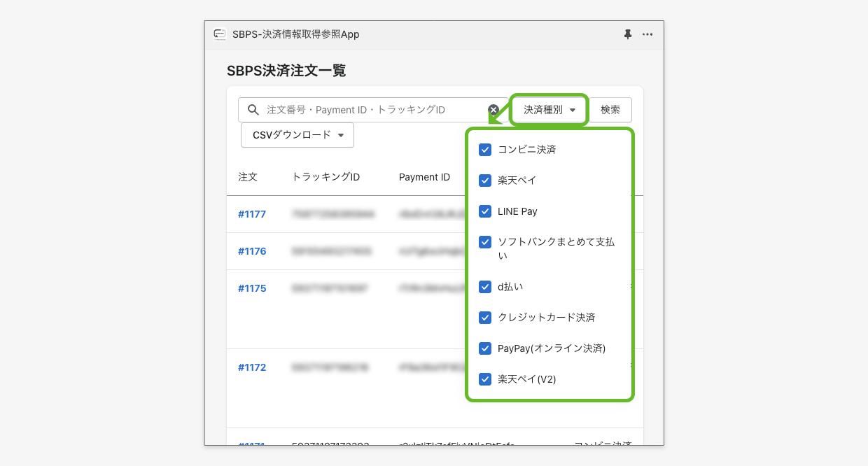The width and height of the screenshot is (868, 466).
Task: Toggle the クレジットカード決済 checkbox
Action: pos(485,318)
